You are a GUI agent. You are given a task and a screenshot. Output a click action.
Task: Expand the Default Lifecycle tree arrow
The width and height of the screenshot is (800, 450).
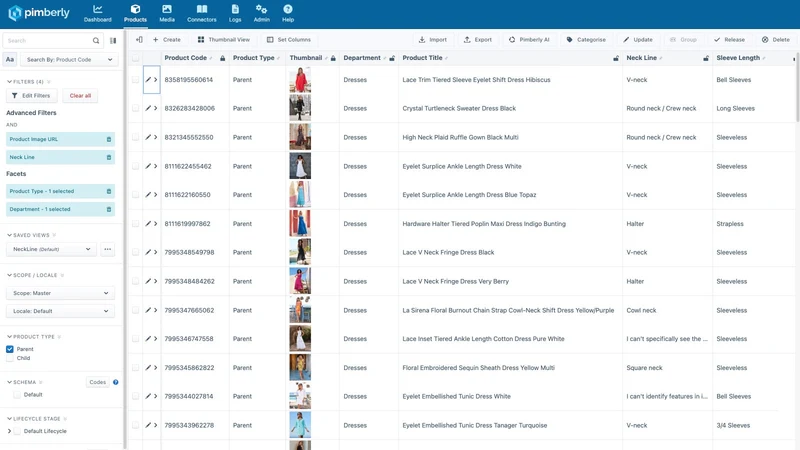pyautogui.click(x=9, y=431)
